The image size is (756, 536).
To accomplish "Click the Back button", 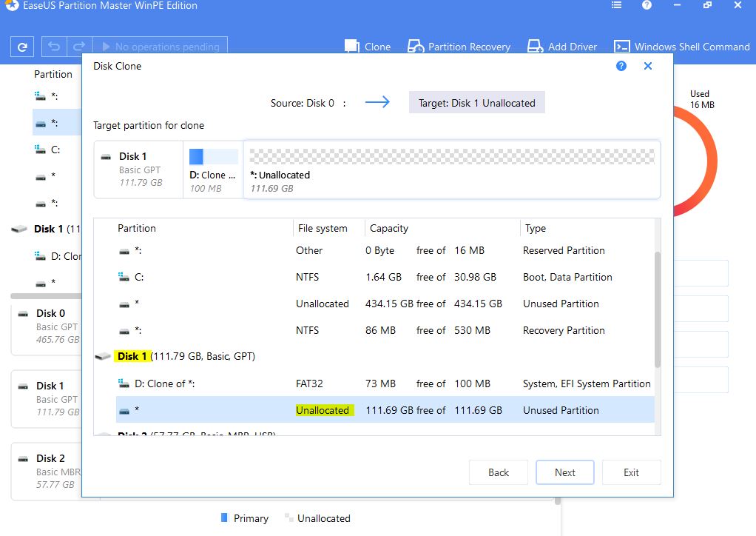I will coord(499,472).
